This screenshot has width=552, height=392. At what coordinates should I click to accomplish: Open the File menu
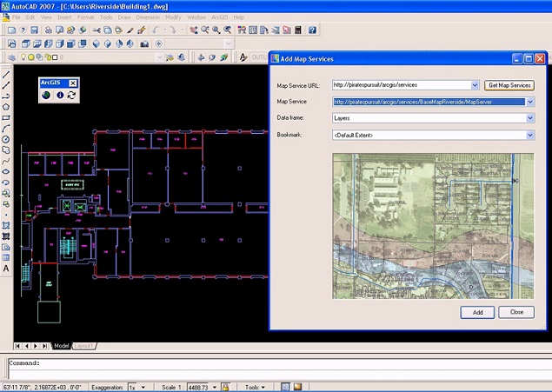17,17
